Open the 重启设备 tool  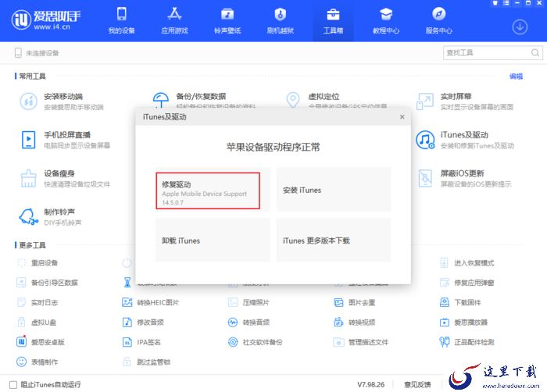point(38,262)
